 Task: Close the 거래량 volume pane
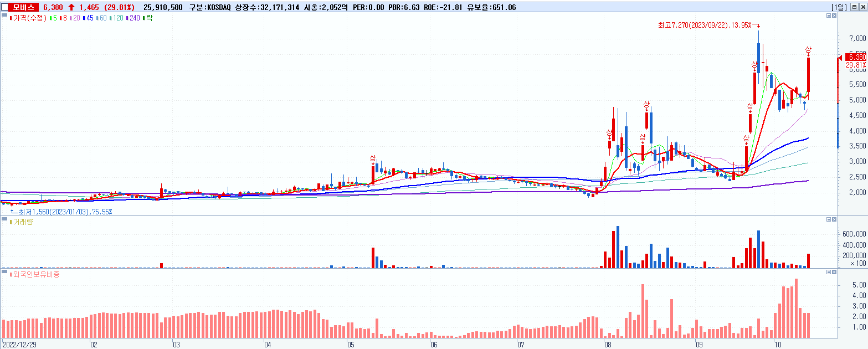(x=835, y=220)
